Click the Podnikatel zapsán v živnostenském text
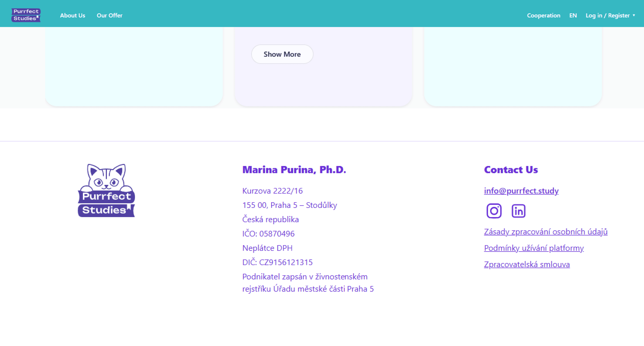644x346 pixels. point(305,277)
